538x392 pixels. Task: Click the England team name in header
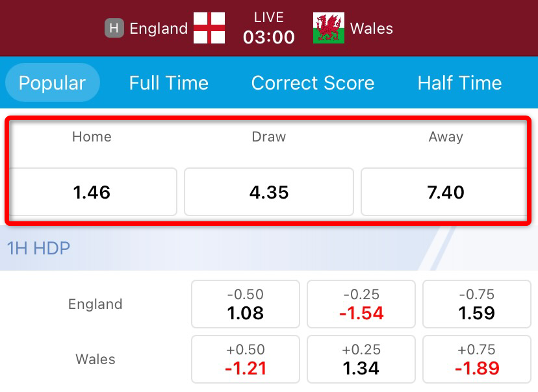(159, 29)
